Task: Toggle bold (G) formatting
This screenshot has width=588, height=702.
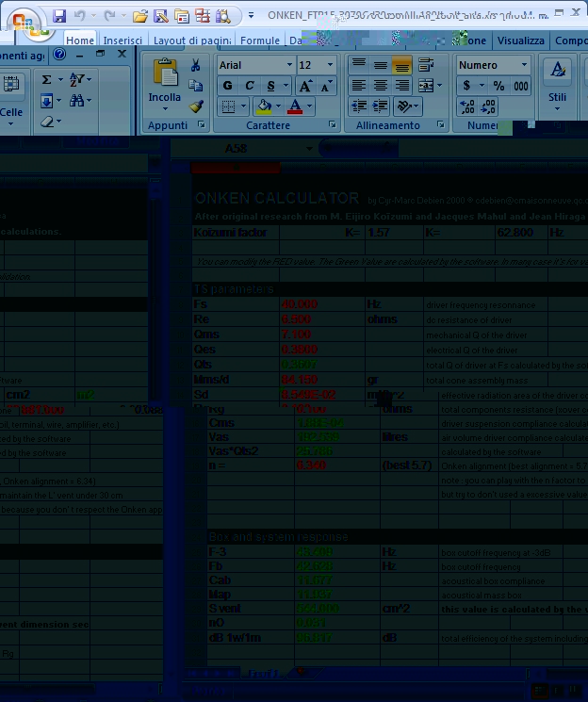Action: (227, 86)
